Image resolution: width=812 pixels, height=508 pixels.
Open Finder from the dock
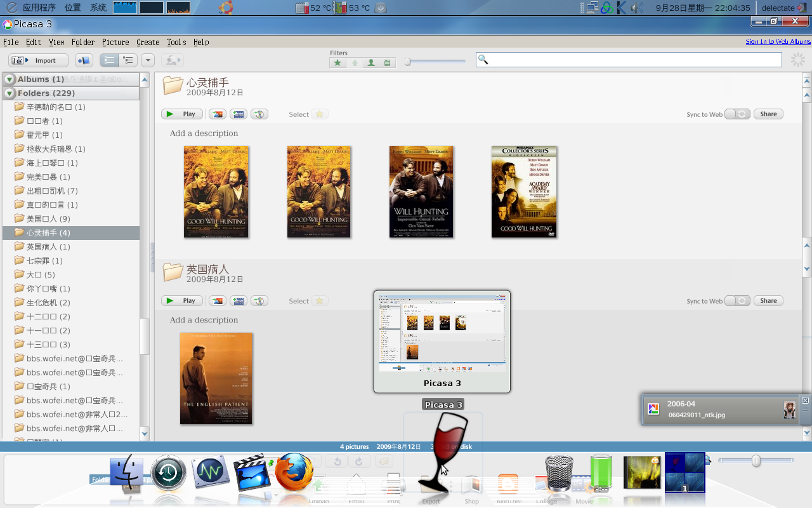pyautogui.click(x=128, y=473)
